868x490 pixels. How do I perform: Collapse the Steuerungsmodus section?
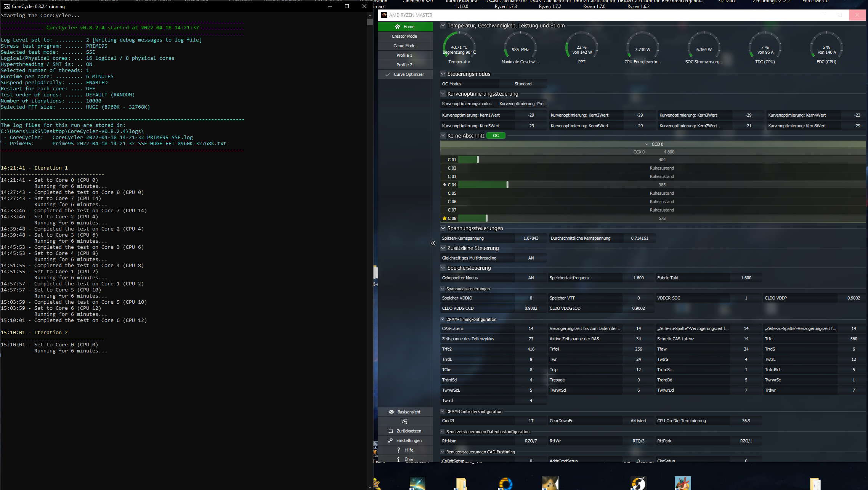pyautogui.click(x=443, y=74)
